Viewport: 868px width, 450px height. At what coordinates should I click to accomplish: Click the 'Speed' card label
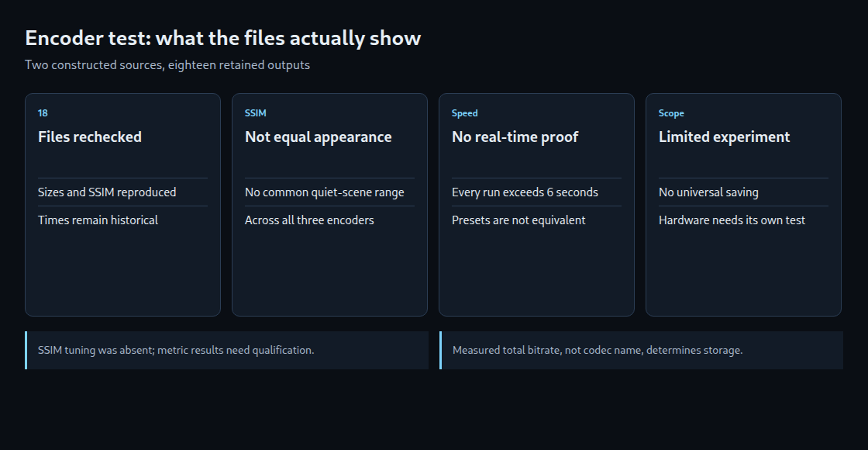464,113
